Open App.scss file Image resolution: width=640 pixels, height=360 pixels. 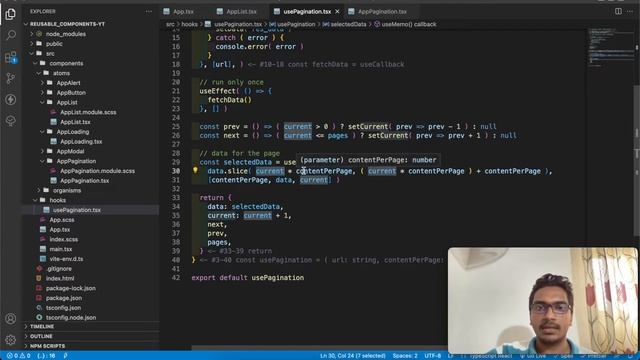pos(62,220)
